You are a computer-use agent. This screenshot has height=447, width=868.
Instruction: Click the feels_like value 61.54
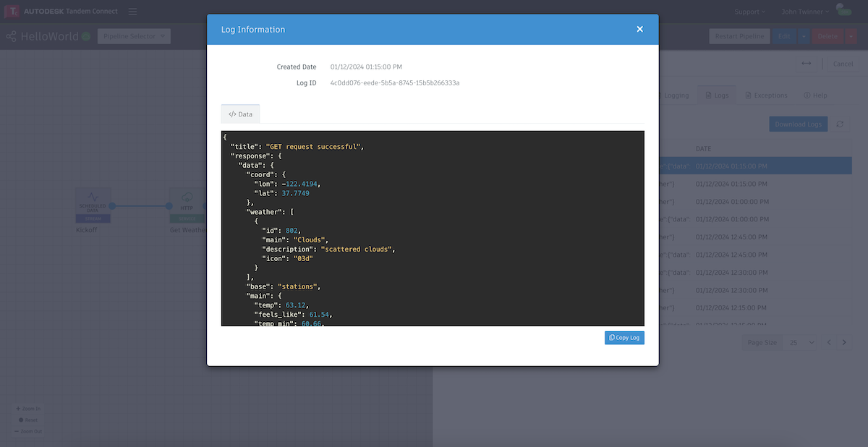(x=318, y=315)
